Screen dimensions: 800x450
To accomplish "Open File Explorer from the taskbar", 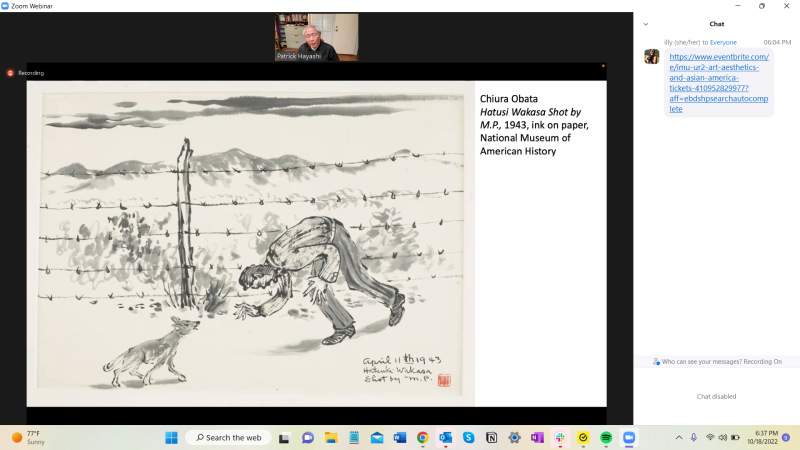I will (x=330, y=438).
